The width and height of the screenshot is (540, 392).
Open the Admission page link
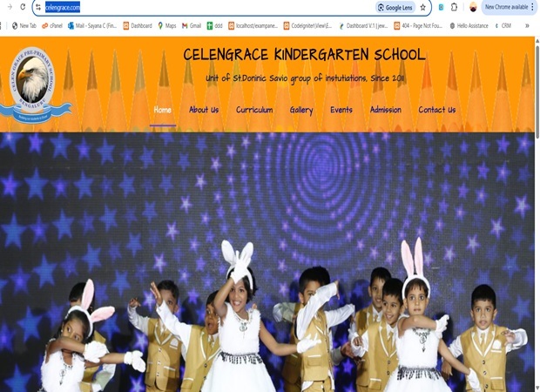click(385, 110)
